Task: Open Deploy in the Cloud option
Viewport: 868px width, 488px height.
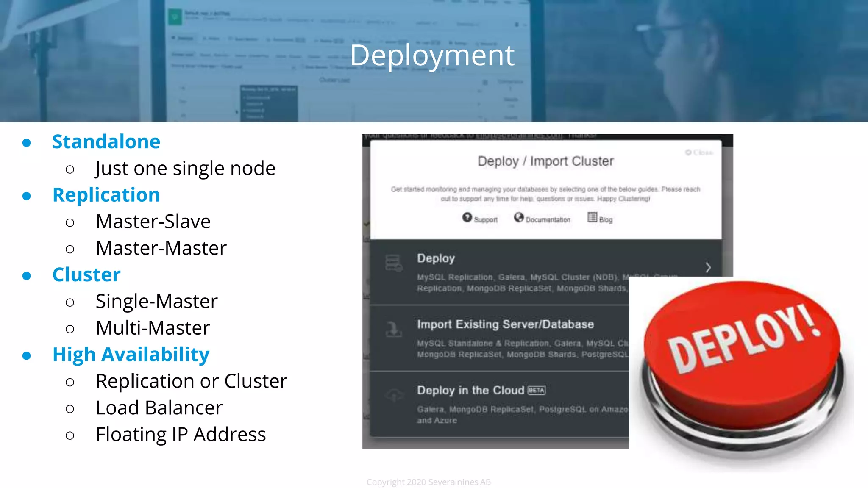Action: 470,390
